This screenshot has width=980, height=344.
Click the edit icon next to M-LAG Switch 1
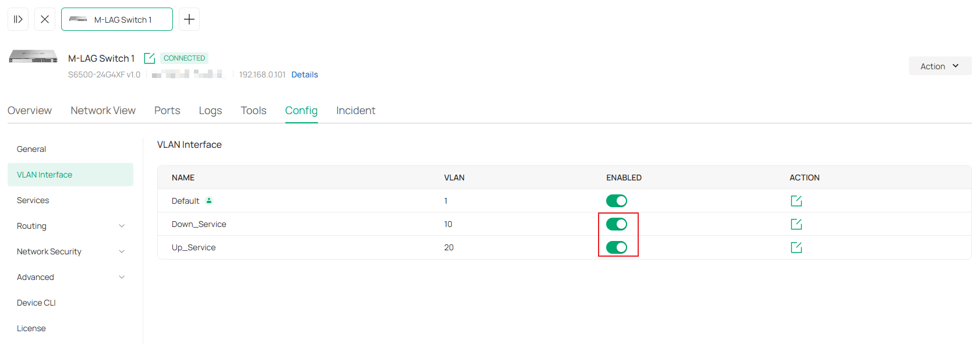(x=149, y=58)
